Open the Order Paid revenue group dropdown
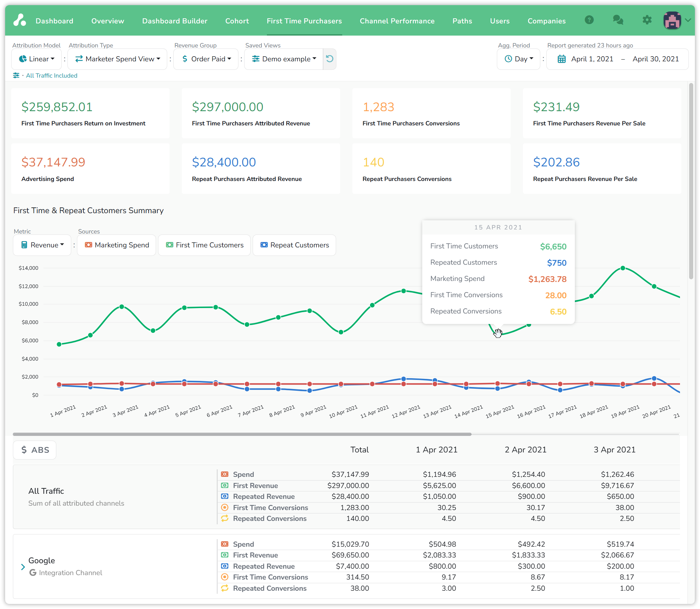 click(206, 59)
